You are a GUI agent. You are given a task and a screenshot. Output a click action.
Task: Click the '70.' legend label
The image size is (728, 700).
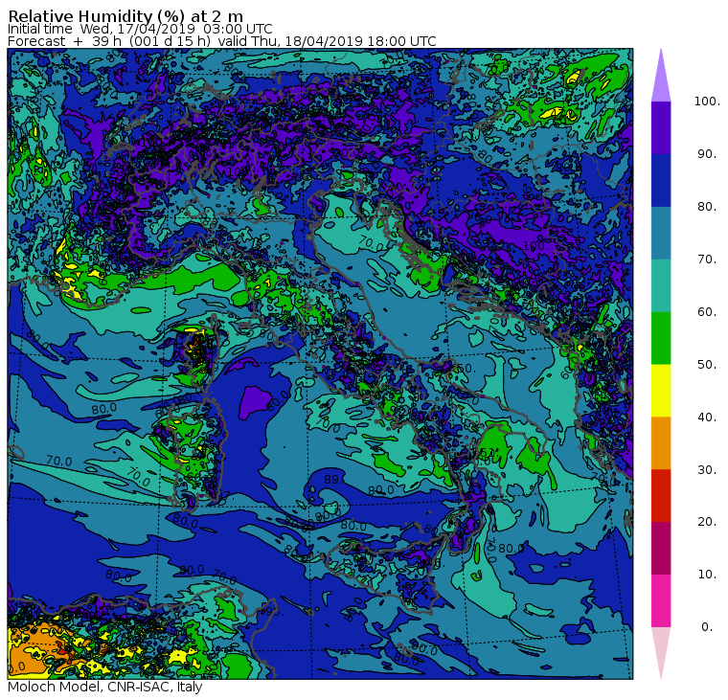coord(707,259)
